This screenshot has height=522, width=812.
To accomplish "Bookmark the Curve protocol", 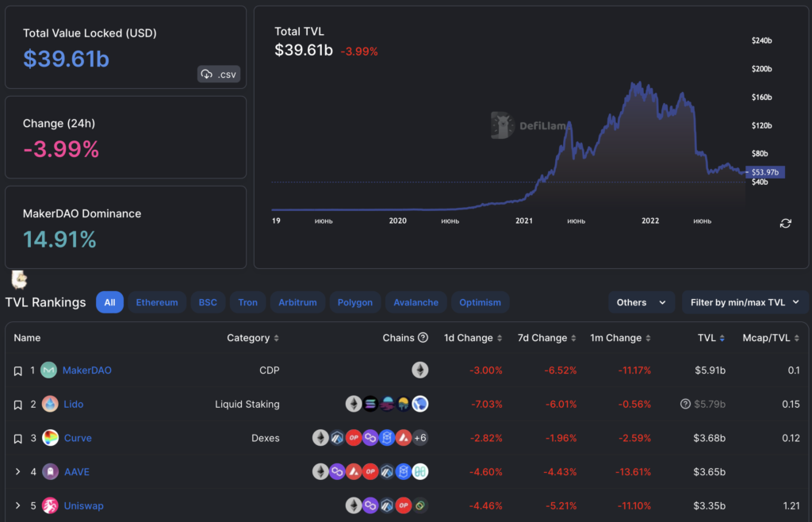I will coord(18,439).
